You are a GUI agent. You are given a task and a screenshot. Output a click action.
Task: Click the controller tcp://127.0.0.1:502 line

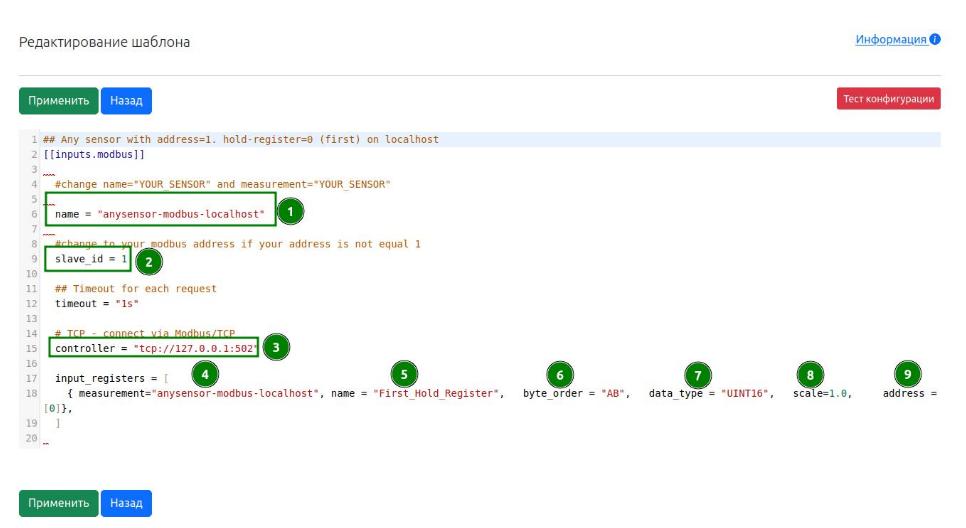pos(155,348)
